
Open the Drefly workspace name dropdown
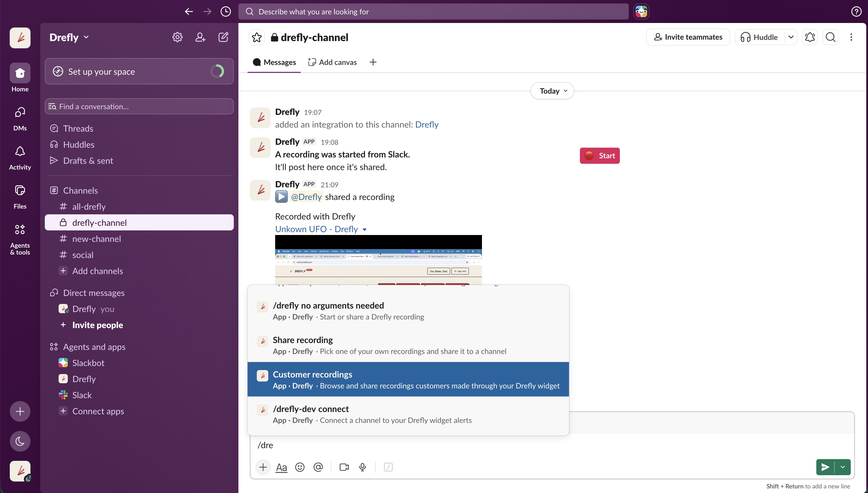coord(69,37)
